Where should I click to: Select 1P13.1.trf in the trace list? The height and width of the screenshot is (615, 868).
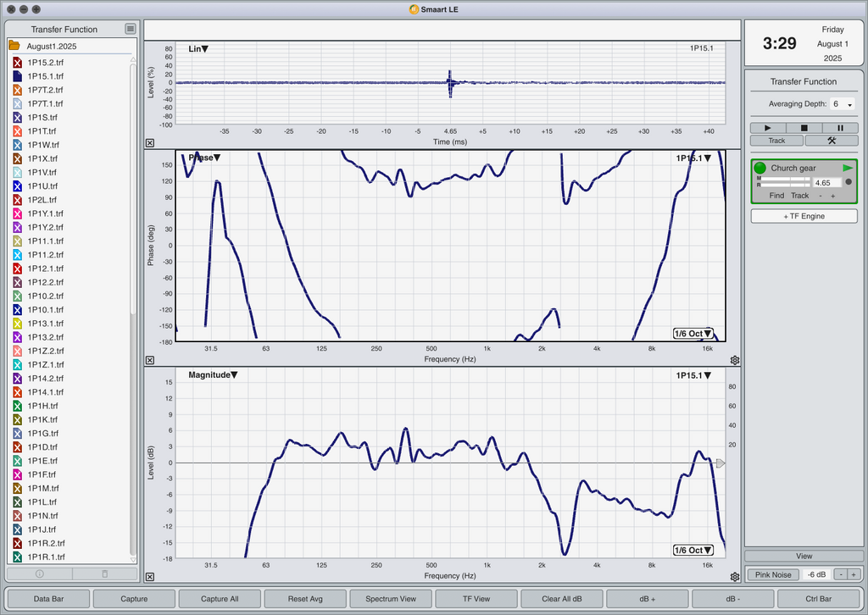tap(46, 324)
